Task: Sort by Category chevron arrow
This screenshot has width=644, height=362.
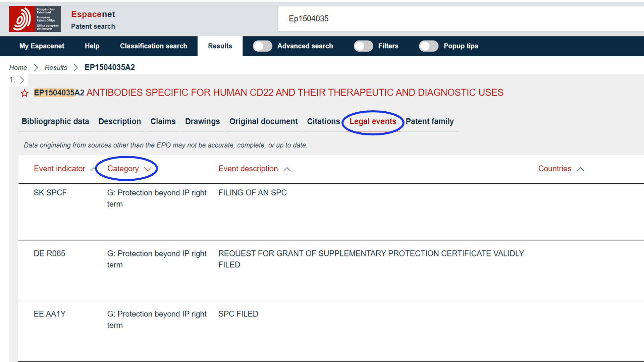Action: 148,169
